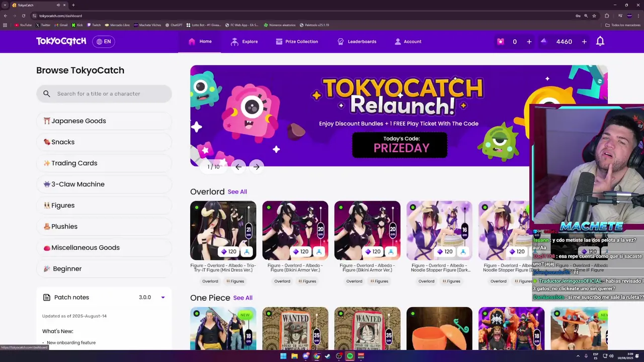Add play tickets with plus button
The image size is (644, 362).
529,42
